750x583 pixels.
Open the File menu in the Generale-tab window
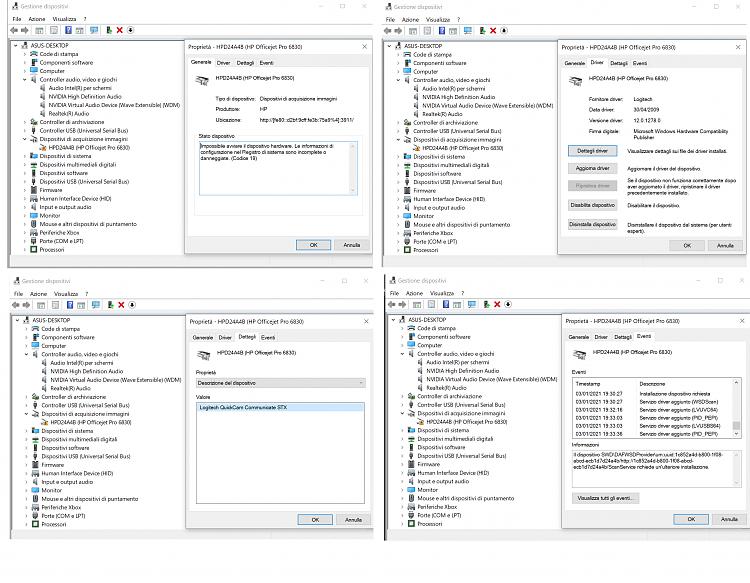(x=17, y=19)
